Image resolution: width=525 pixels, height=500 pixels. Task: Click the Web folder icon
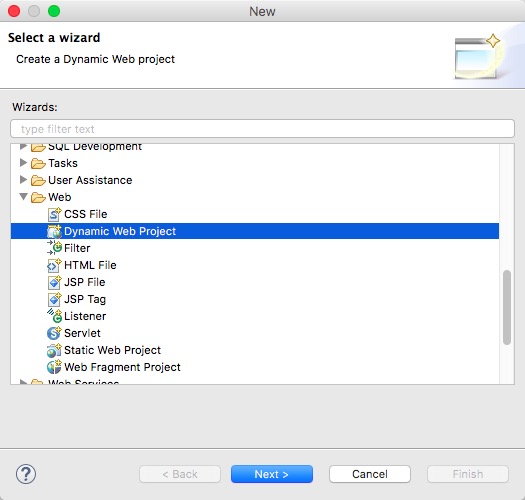click(38, 197)
